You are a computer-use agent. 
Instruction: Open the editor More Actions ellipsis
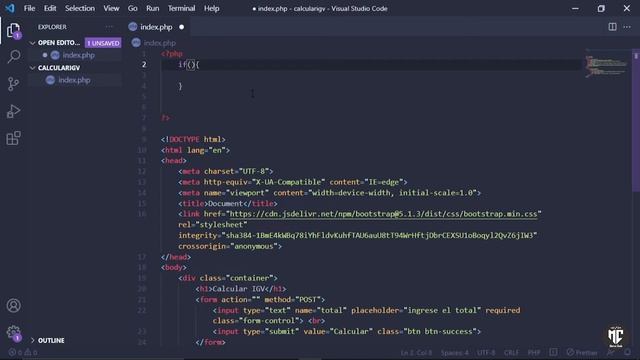coord(627,27)
